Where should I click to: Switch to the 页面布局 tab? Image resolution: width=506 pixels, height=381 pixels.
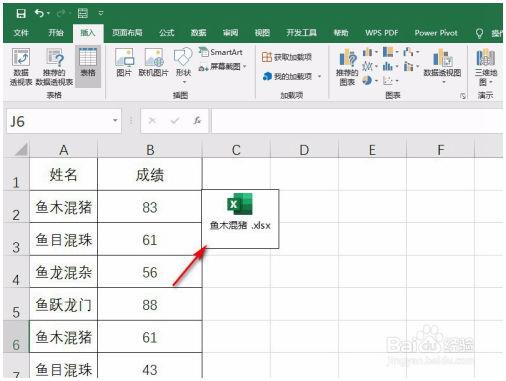coord(127,33)
